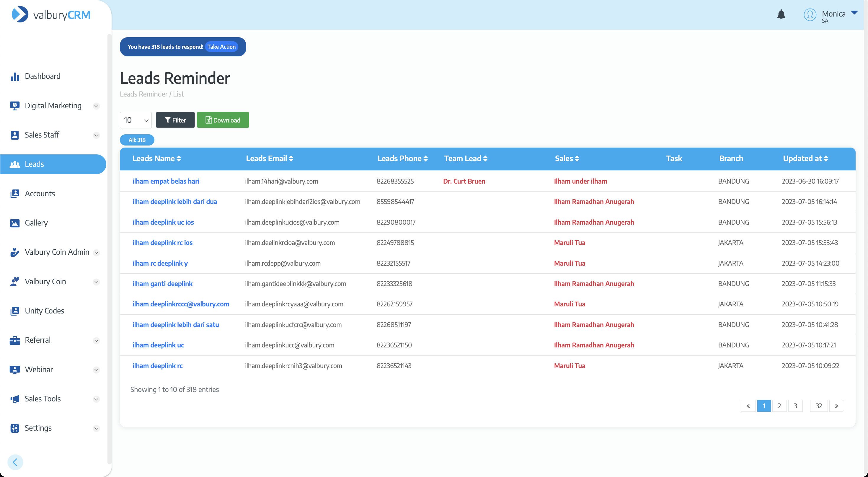Click the Dashboard bar chart icon
Screen dimensions: 868x477
point(14,76)
